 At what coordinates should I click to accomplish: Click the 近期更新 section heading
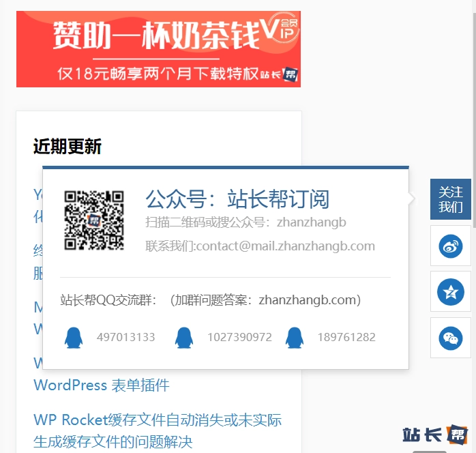click(68, 147)
